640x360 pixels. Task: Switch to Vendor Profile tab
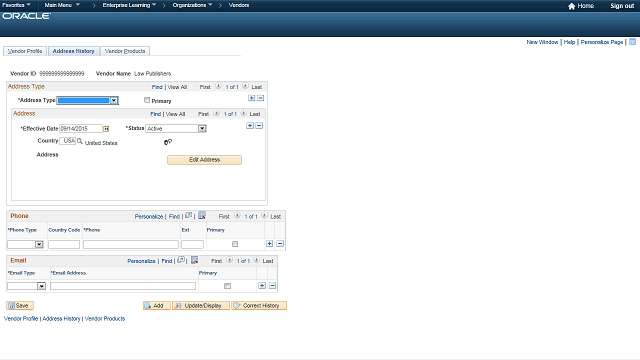pyautogui.click(x=25, y=51)
